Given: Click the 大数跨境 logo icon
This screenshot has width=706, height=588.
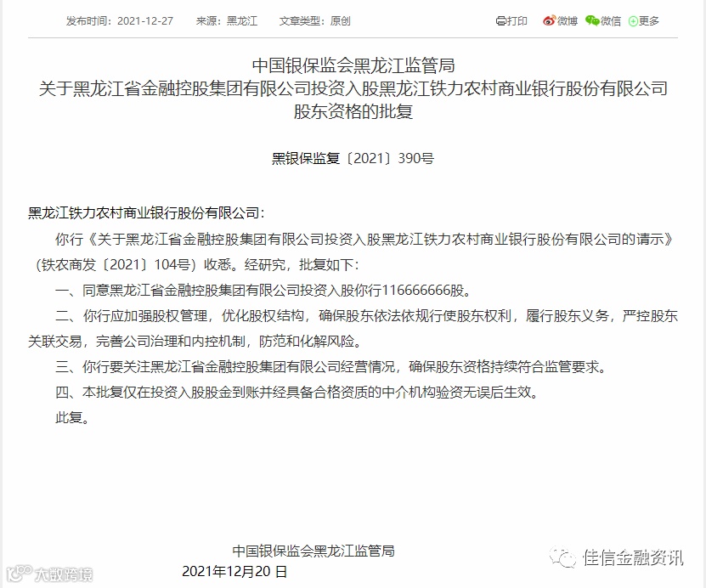Looking at the screenshot, I should (18, 573).
